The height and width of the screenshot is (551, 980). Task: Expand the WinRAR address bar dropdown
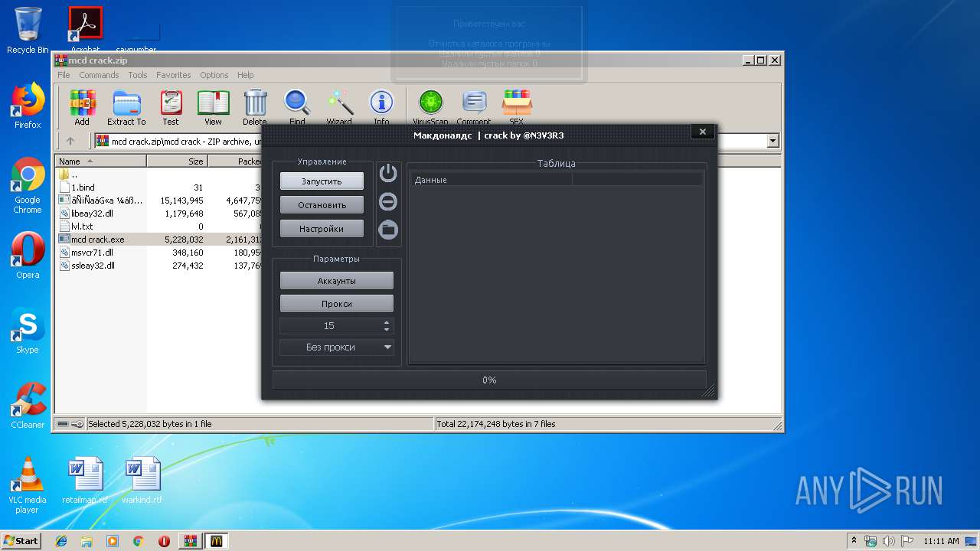pyautogui.click(x=773, y=141)
